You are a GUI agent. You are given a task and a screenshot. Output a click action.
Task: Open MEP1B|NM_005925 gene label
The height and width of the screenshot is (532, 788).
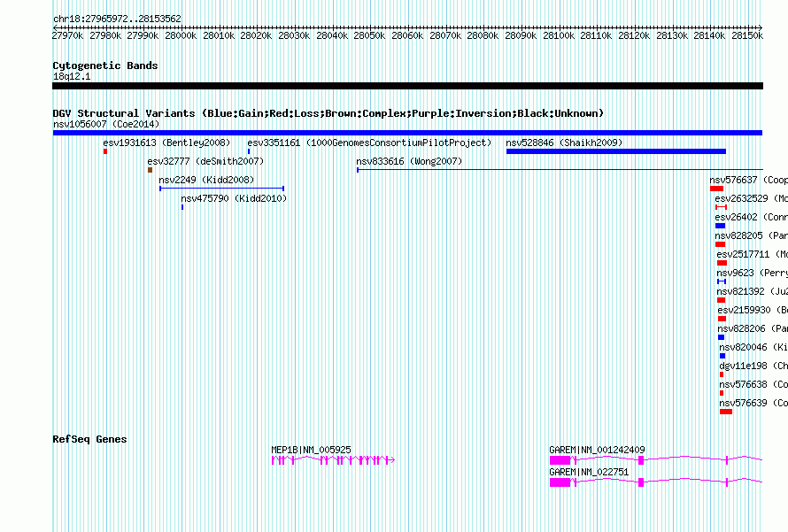[x=311, y=450]
